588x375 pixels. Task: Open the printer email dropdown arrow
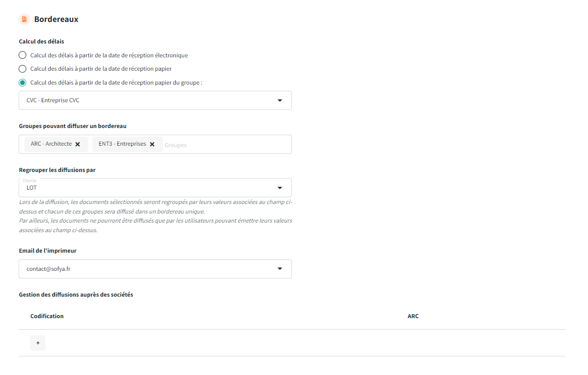pyautogui.click(x=280, y=269)
